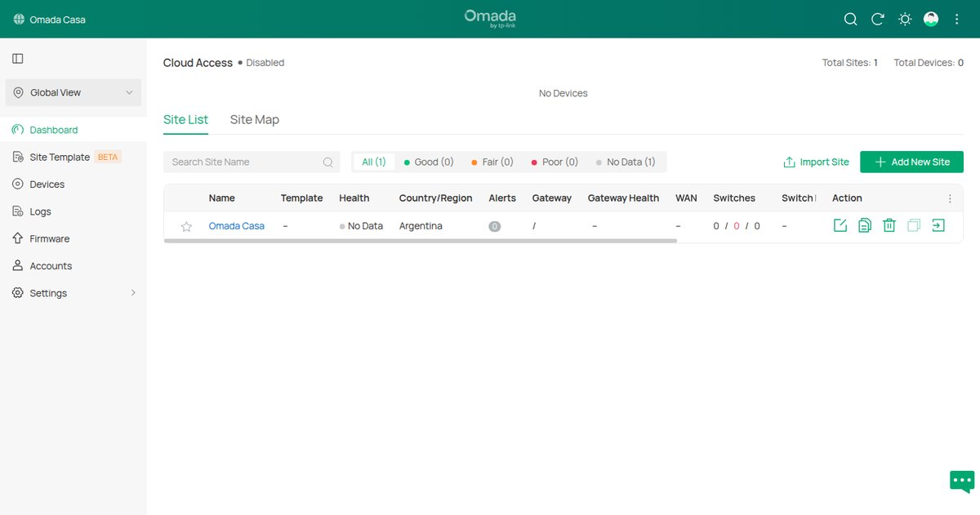
Task: Click the copy site icon for Omada Casa
Action: (x=914, y=225)
